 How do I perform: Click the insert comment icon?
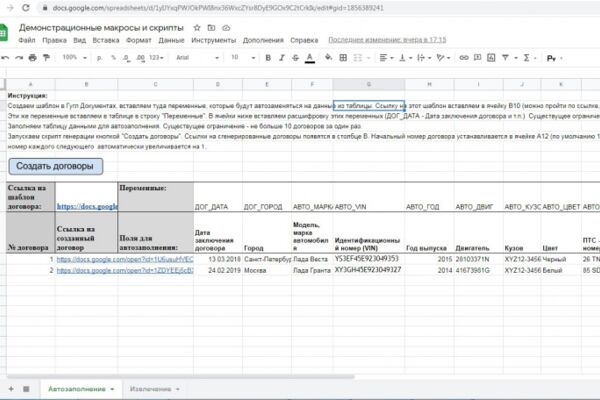click(x=478, y=58)
